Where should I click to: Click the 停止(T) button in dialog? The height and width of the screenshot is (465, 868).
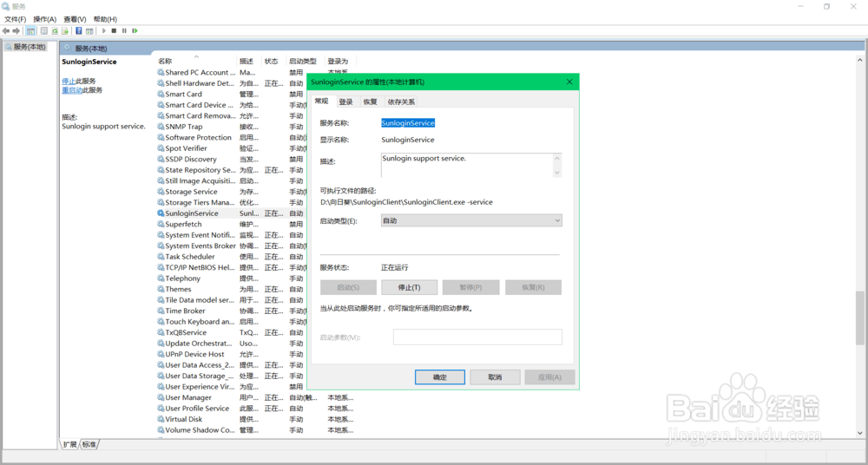[x=410, y=287]
